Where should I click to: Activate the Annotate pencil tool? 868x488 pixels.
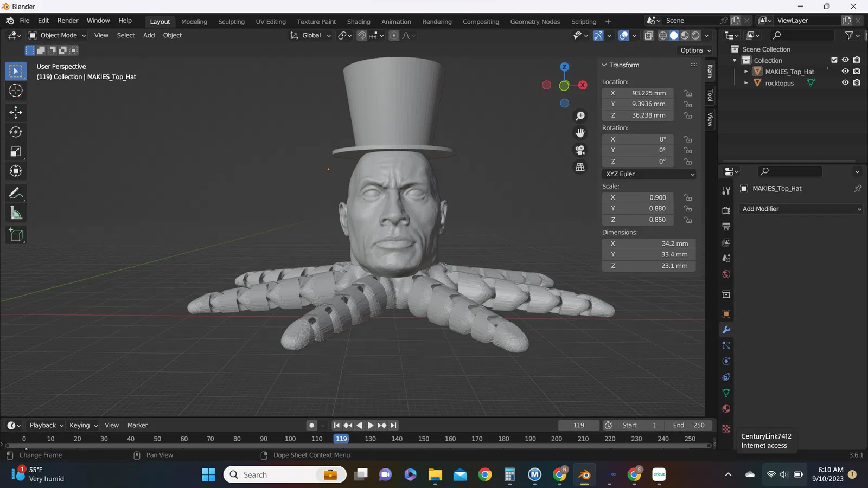pyautogui.click(x=16, y=193)
